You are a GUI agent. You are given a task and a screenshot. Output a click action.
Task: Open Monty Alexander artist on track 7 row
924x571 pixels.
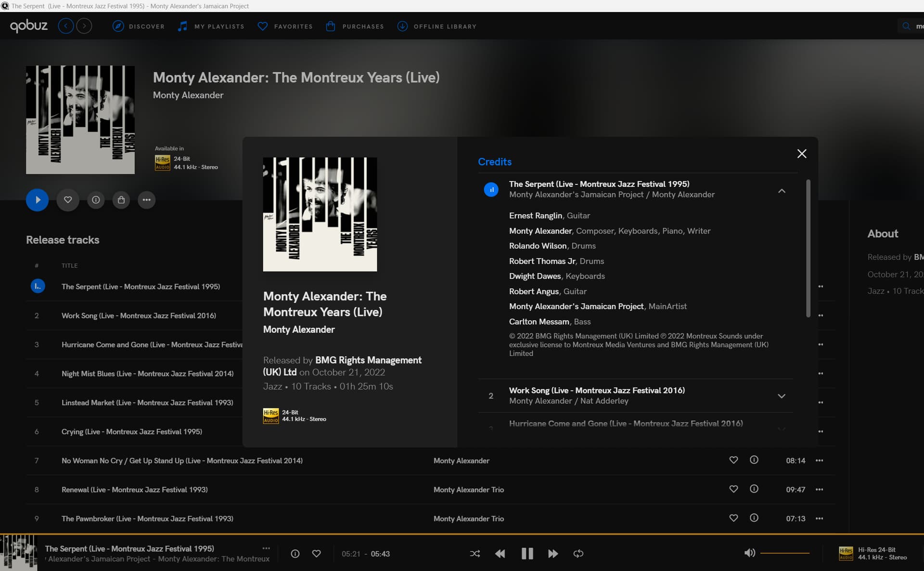[462, 461]
